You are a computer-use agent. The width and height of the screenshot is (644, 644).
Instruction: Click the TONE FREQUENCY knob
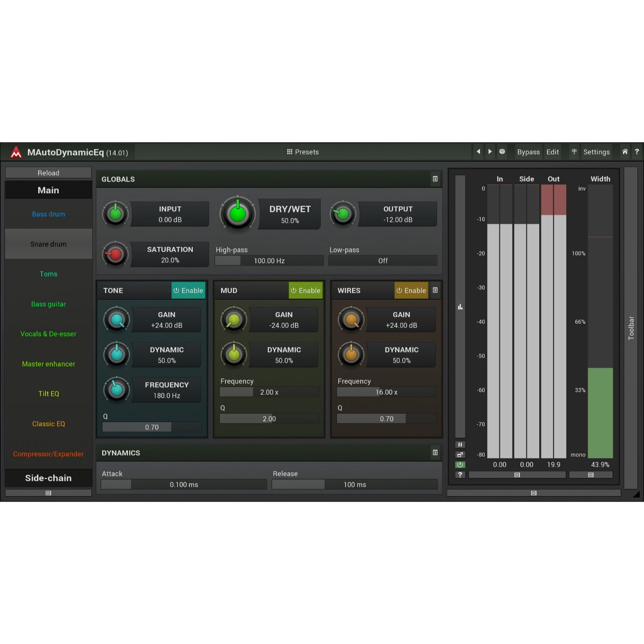click(116, 389)
